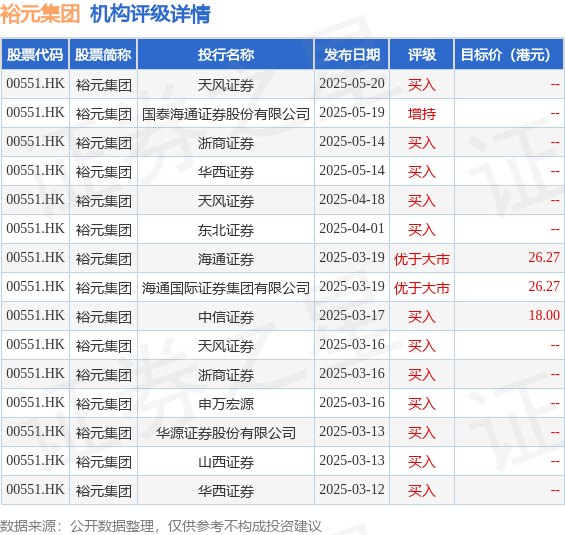Click the 数据来源 footer disclaimer text
Screen dimensions: 565x535
[x=161, y=526]
